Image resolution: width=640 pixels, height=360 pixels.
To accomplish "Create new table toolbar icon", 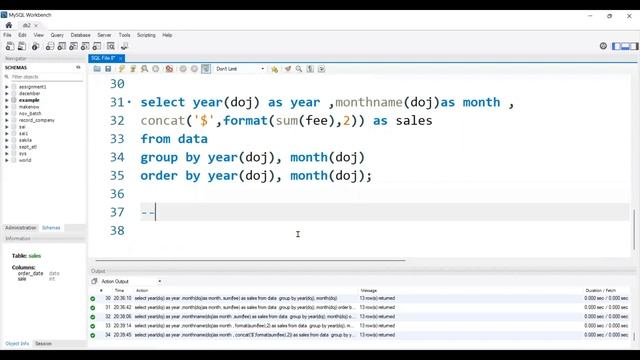I will [x=62, y=47].
